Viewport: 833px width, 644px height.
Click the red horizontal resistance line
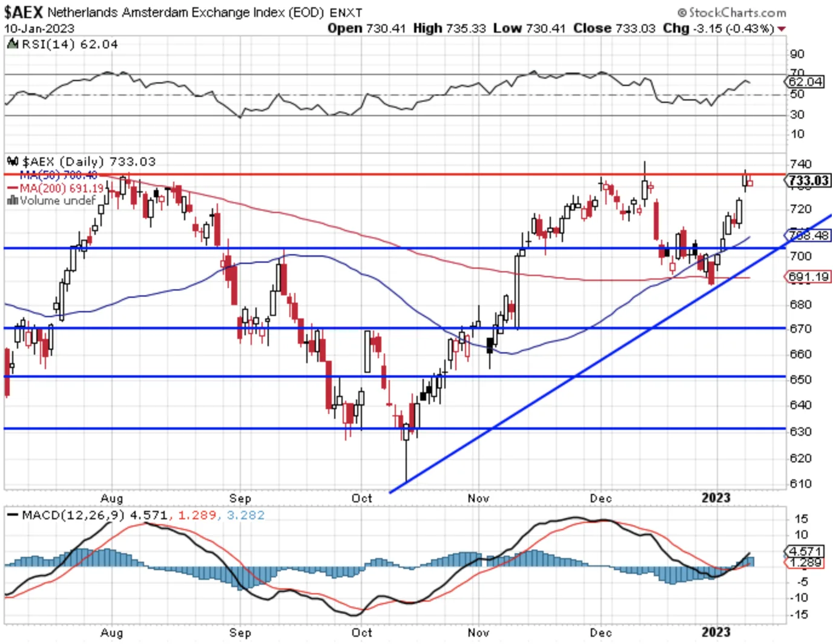(395, 174)
